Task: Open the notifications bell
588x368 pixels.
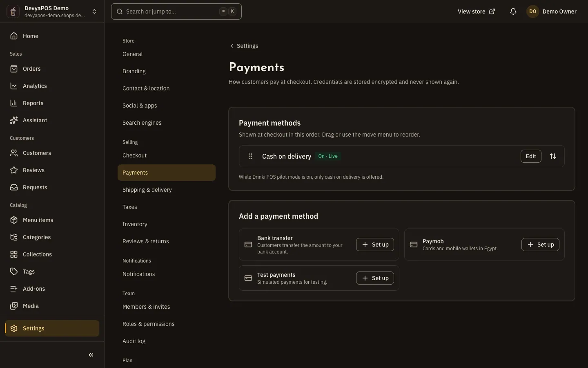Action: 513,11
